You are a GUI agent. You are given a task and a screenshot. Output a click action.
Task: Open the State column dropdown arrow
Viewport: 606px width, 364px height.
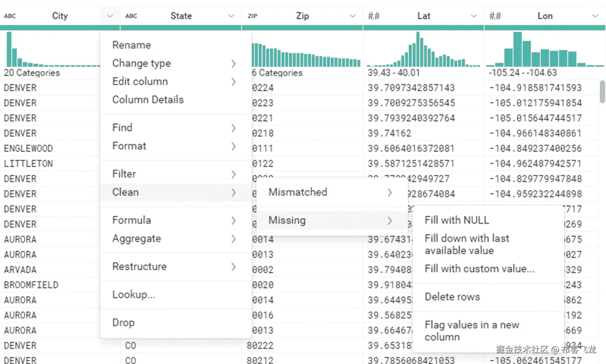231,16
